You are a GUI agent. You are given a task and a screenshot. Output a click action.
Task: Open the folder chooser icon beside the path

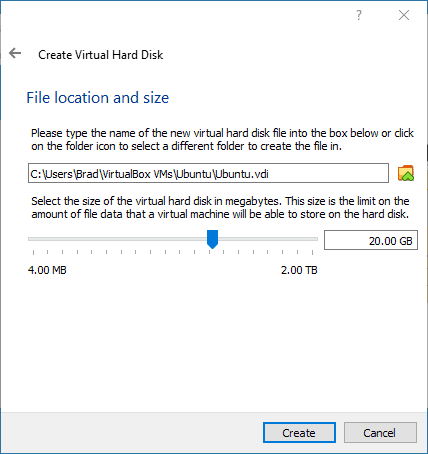pyautogui.click(x=406, y=173)
